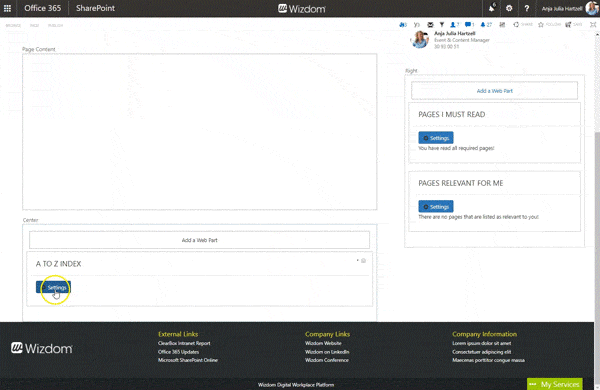Click the scrollbar up arrow on the right
The image size is (600, 390).
[597, 35]
